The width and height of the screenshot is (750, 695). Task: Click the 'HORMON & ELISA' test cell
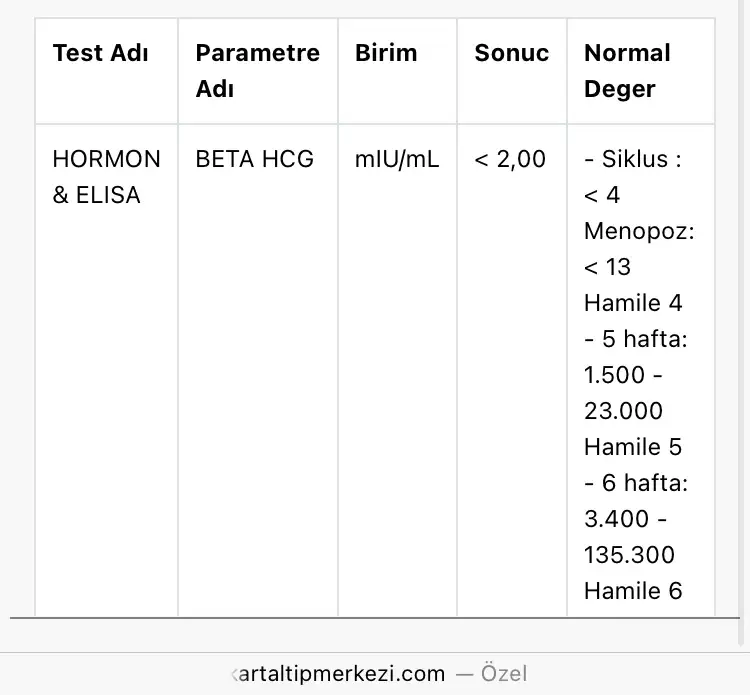(x=106, y=177)
